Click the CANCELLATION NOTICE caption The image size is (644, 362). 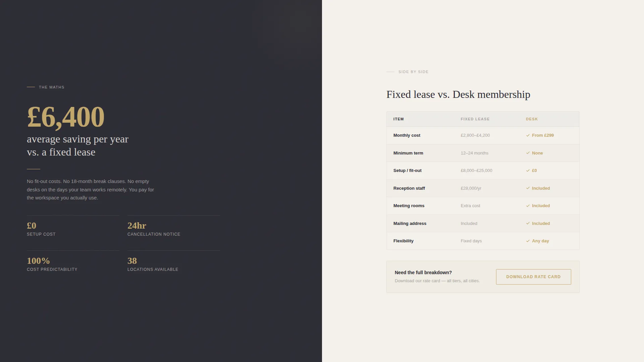pos(154,234)
